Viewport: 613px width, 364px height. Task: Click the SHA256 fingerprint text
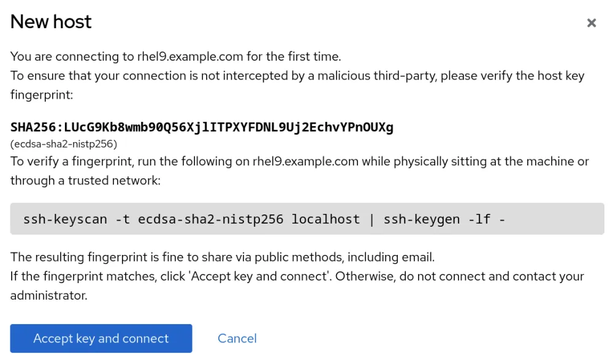[202, 127]
